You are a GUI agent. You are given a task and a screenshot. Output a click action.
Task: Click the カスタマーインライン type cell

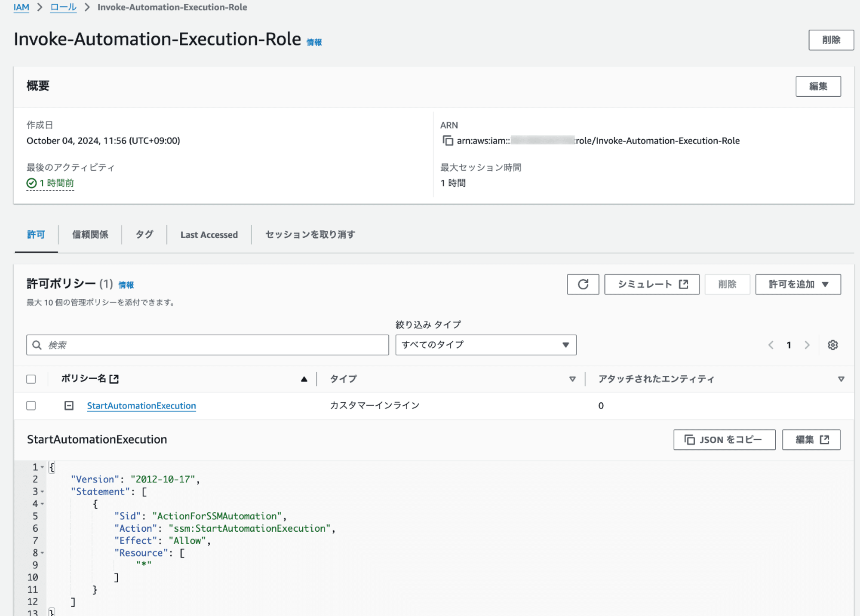(375, 405)
